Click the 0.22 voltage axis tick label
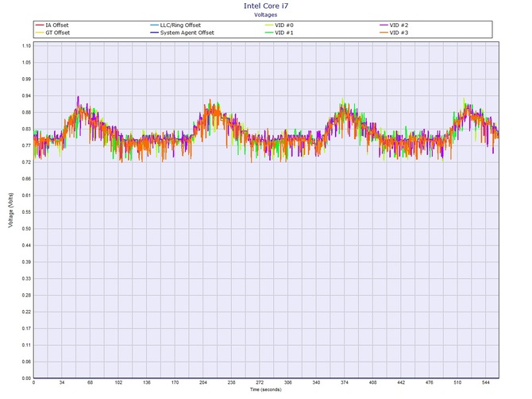 click(x=26, y=312)
